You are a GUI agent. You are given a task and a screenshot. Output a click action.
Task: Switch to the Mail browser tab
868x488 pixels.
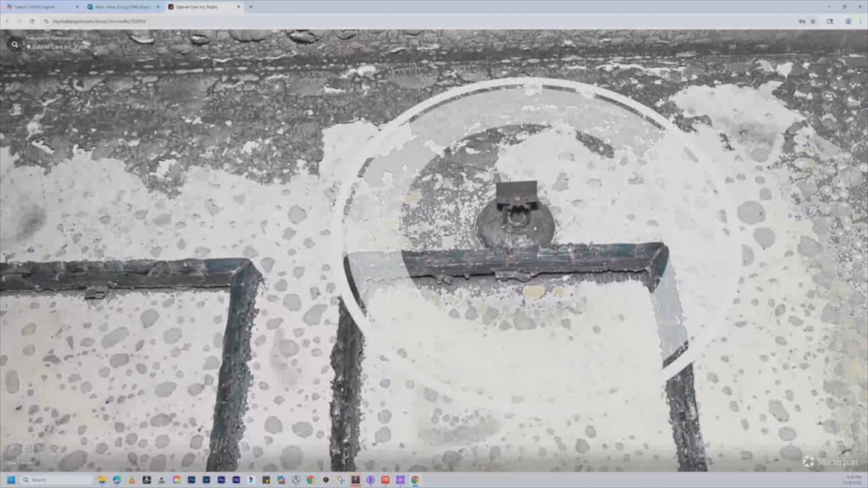(123, 7)
